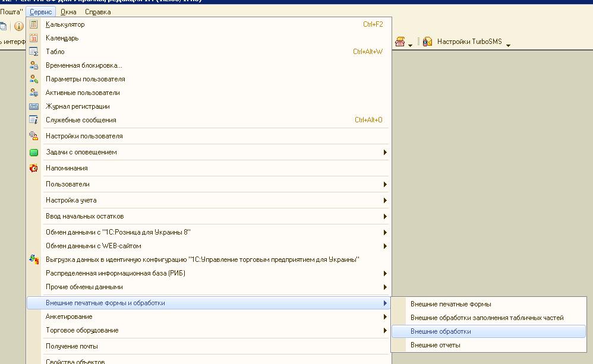593x364 pixels.
Task: Click the Временная блокировка icon
Action: tap(34, 65)
